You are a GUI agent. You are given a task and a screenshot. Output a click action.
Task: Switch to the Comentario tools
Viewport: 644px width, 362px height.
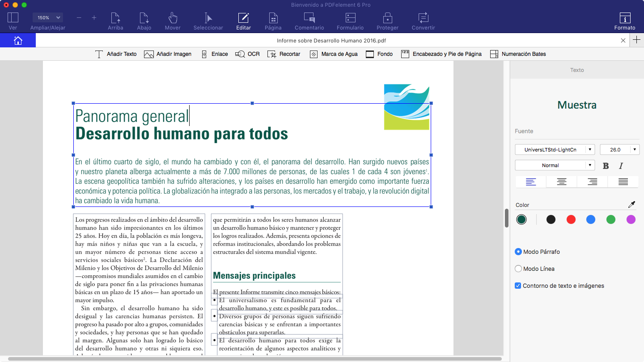pos(309,20)
